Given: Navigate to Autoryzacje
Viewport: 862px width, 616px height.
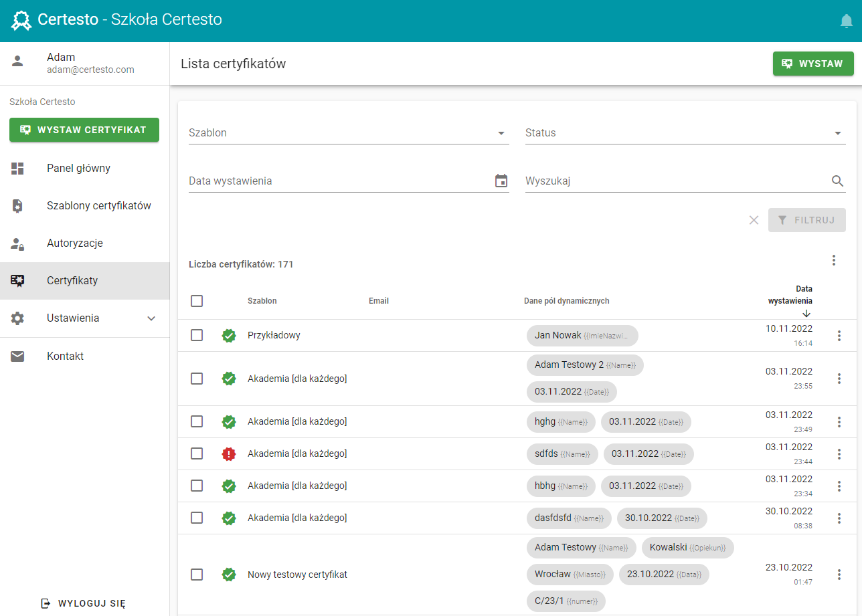Looking at the screenshot, I should click(x=84, y=243).
